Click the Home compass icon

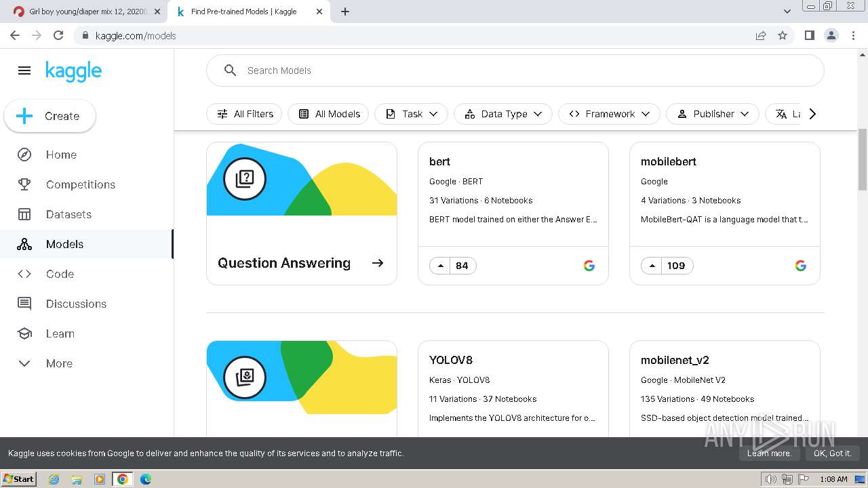[24, 155]
